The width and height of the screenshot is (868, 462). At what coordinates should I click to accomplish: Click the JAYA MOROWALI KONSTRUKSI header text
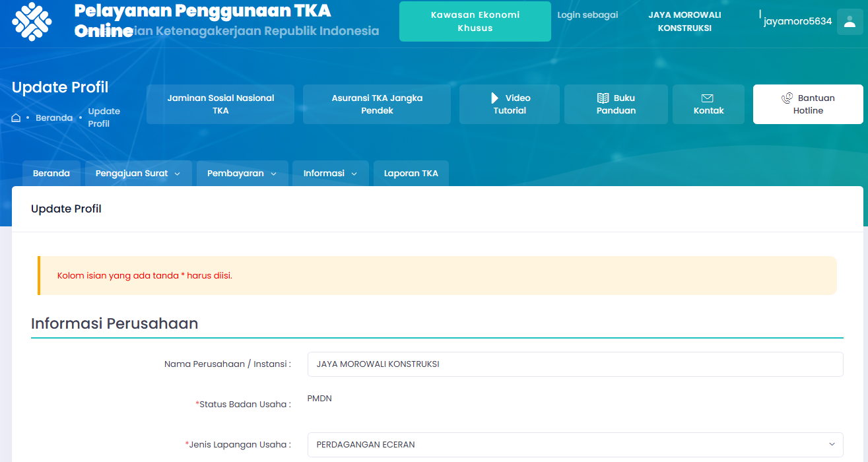coord(684,22)
